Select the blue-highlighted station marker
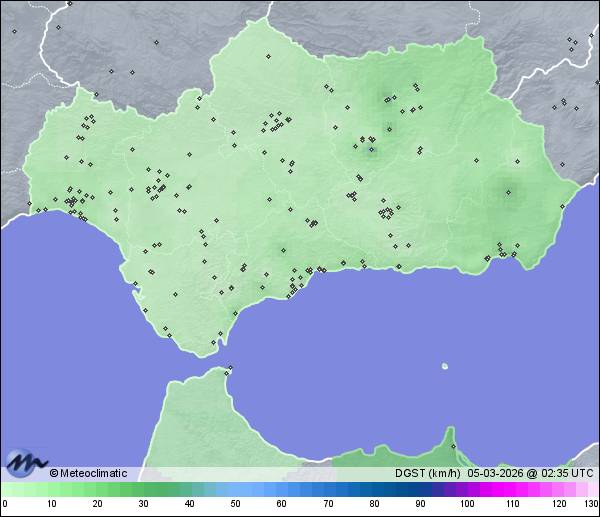The height and width of the screenshot is (517, 600). coord(371,150)
